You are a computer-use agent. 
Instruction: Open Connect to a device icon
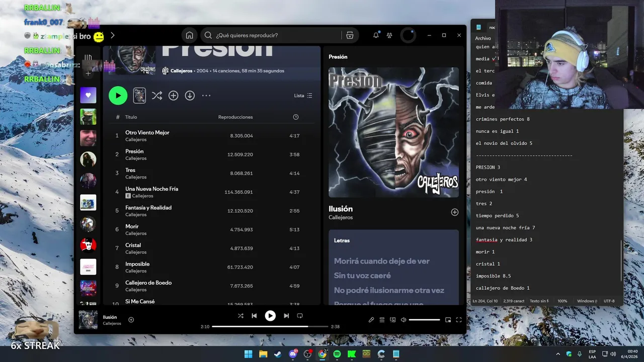[393, 320]
